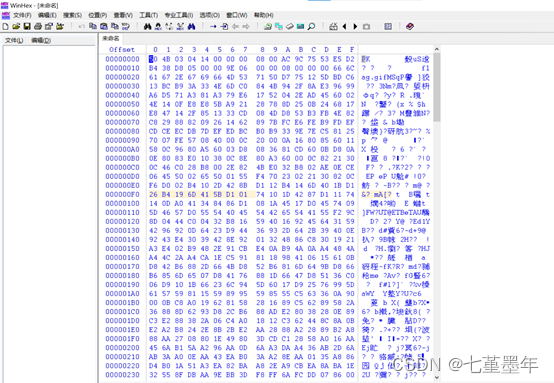
Task: Open the 帮助(H) menu
Action: (264, 15)
